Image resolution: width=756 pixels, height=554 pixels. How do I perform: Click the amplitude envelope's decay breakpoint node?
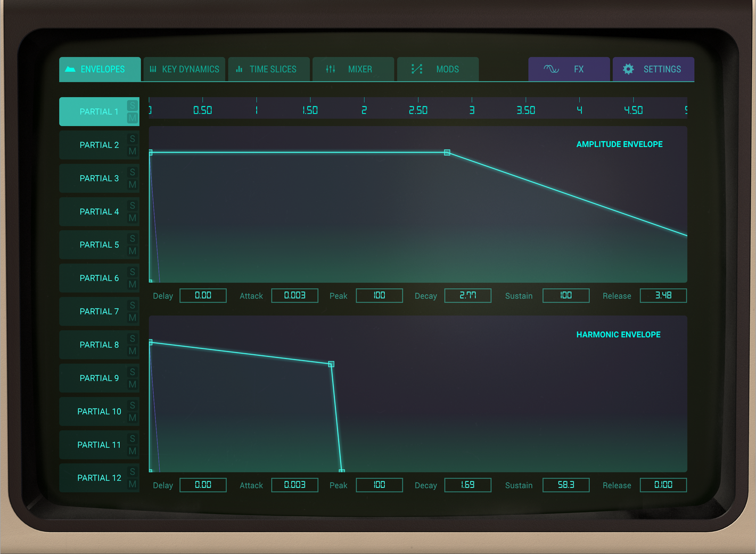point(447,153)
